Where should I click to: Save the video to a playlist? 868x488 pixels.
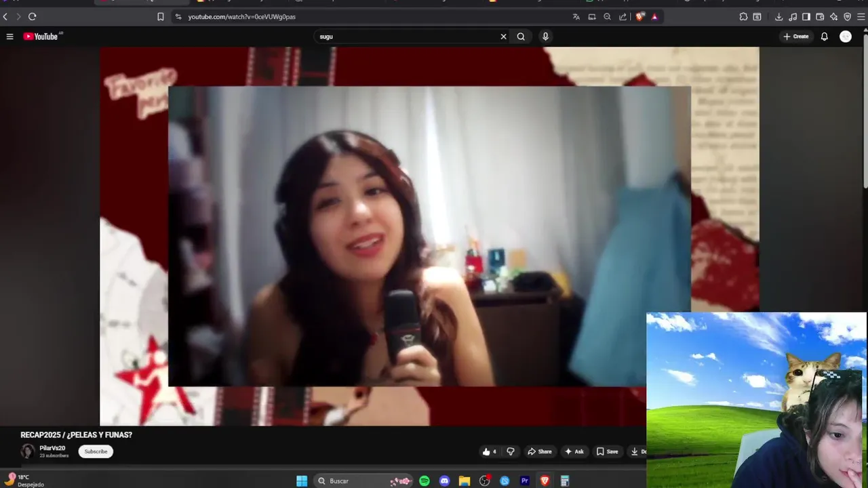point(607,451)
